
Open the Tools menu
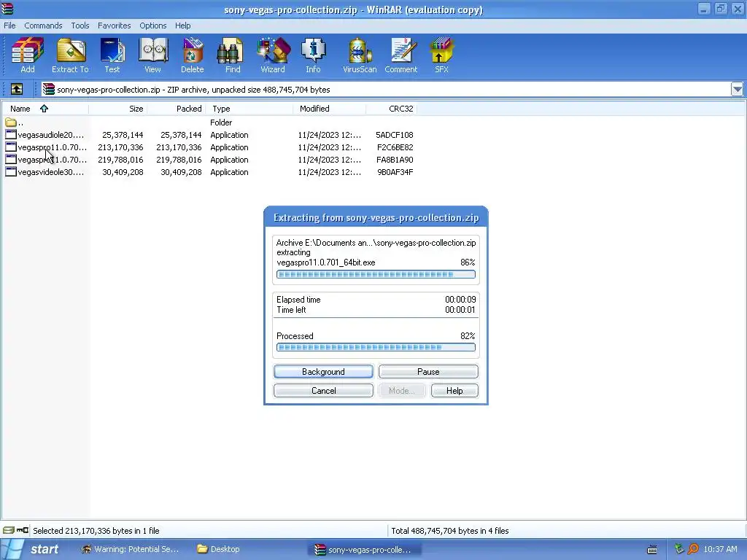[x=80, y=26]
